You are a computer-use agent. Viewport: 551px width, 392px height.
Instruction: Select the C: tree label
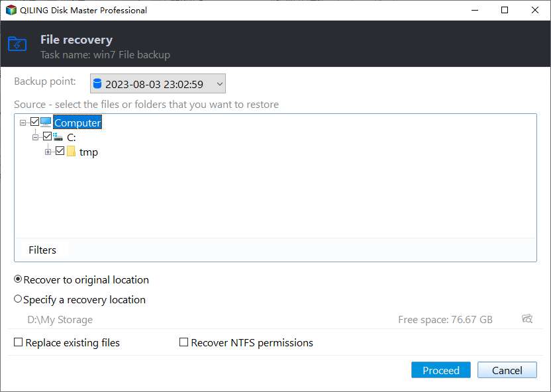point(72,137)
